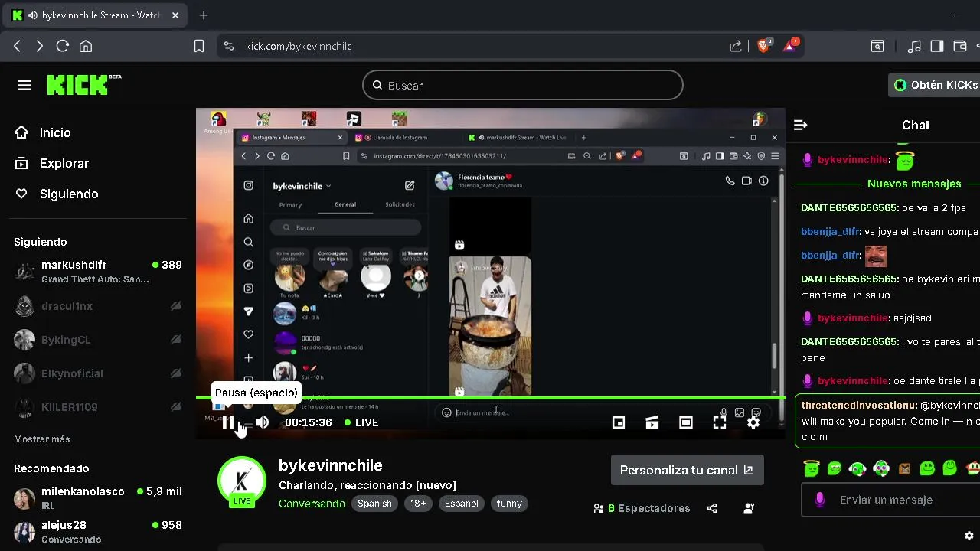This screenshot has width=980, height=551.
Task: Open followed channel dracul1nx
Action: click(x=98, y=306)
